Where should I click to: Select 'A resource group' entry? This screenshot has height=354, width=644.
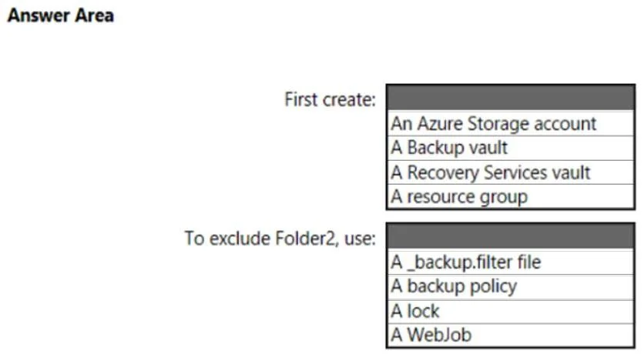coord(511,196)
